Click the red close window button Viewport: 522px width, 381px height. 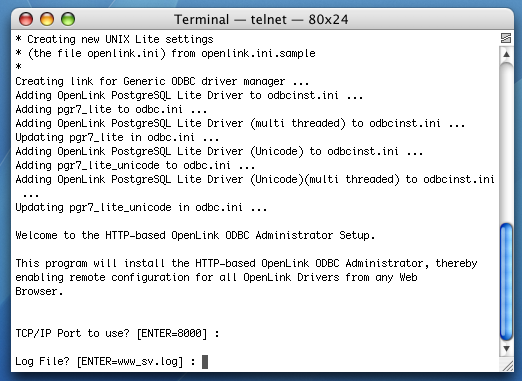[26, 19]
